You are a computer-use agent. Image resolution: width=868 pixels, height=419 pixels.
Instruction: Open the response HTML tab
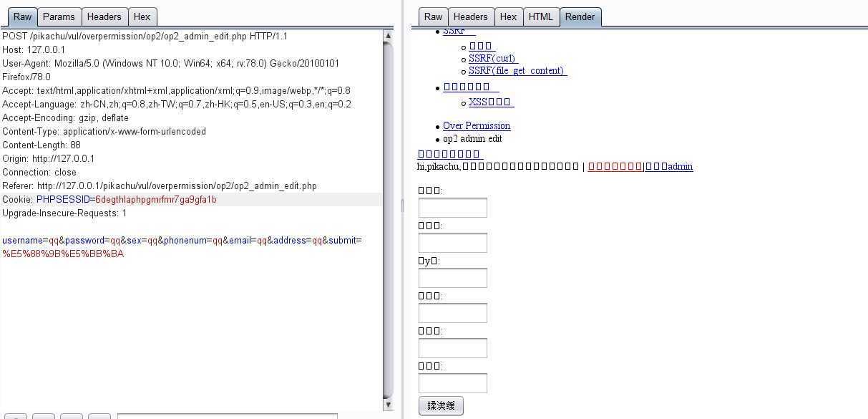(541, 16)
